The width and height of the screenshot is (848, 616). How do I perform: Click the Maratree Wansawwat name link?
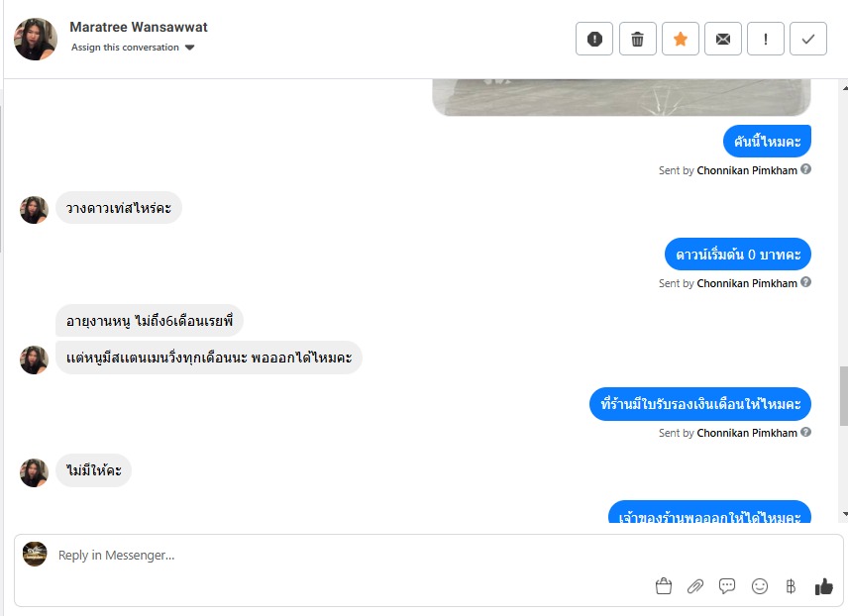click(139, 27)
